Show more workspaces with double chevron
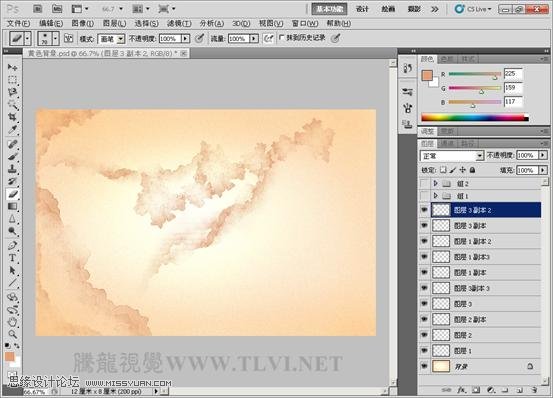 point(435,9)
